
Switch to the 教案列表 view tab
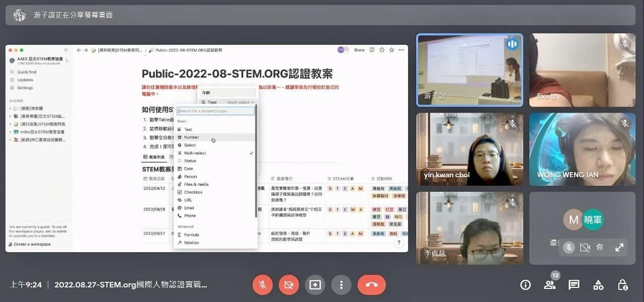(x=154, y=158)
